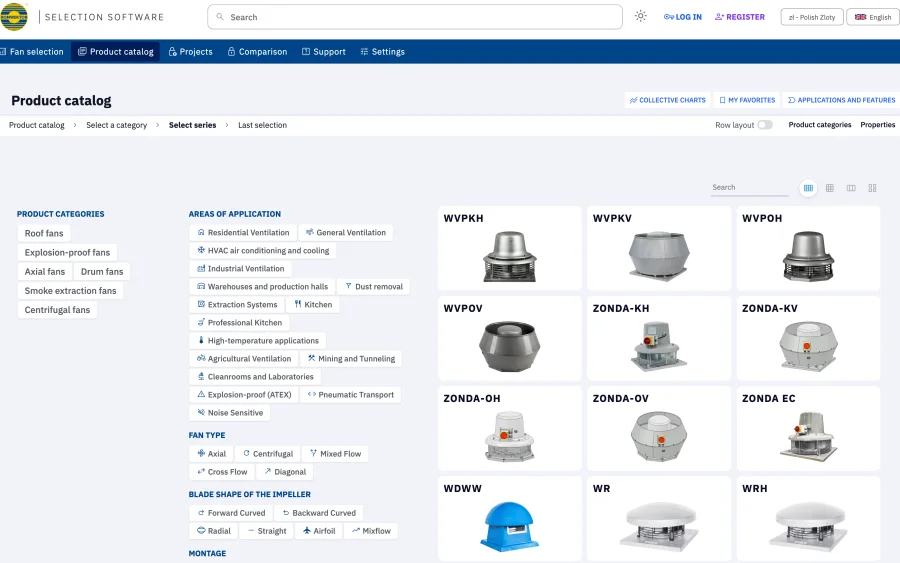The width and height of the screenshot is (900, 563).
Task: Focus the top Search input field
Action: [415, 17]
